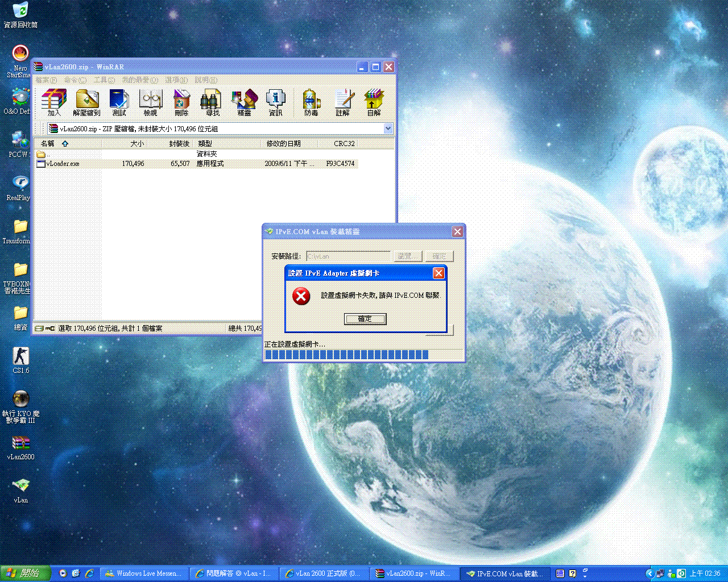
Task: Expand the archive path dropdown arrow
Action: (388, 128)
